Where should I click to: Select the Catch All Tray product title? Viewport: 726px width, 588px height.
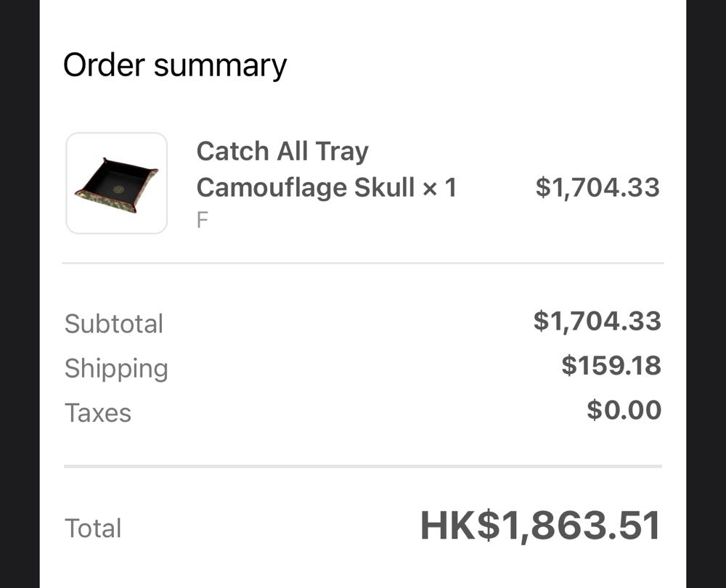tap(282, 151)
